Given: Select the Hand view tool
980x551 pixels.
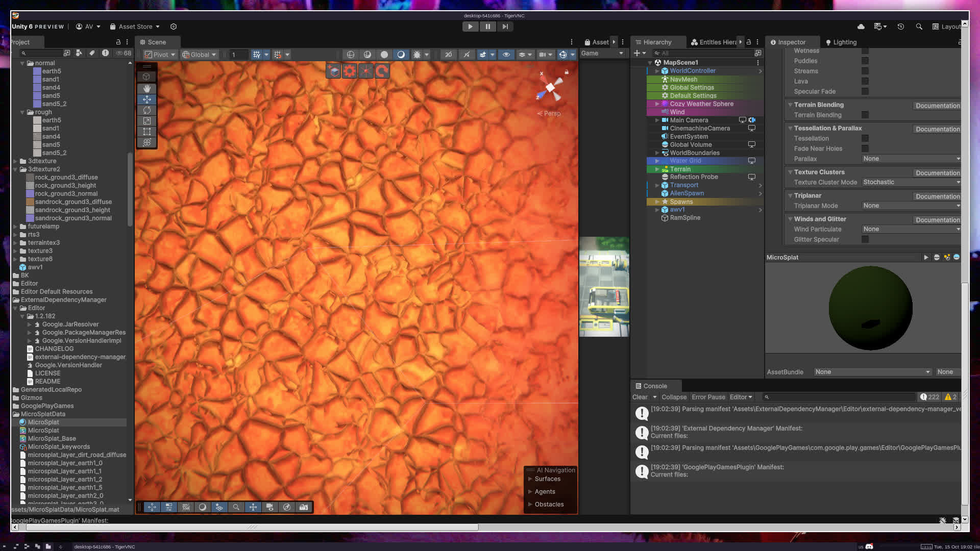Looking at the screenshot, I should coord(147,88).
